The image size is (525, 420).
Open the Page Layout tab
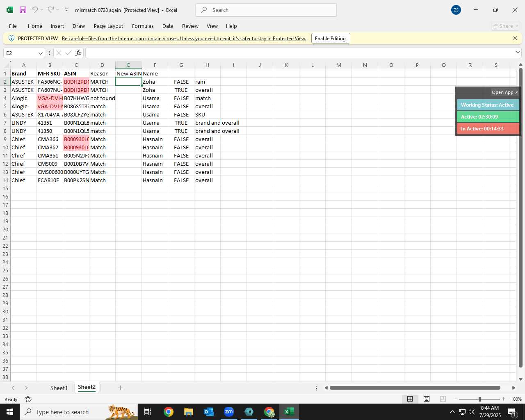108,26
